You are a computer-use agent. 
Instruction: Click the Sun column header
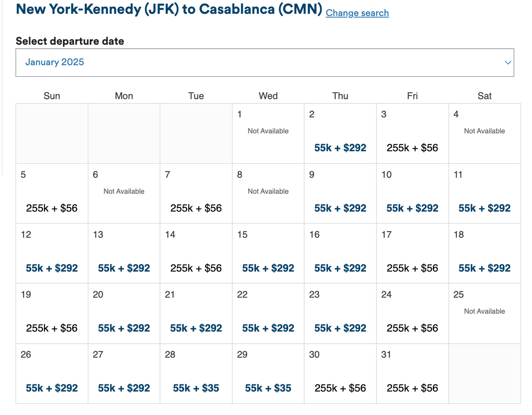[x=52, y=95]
